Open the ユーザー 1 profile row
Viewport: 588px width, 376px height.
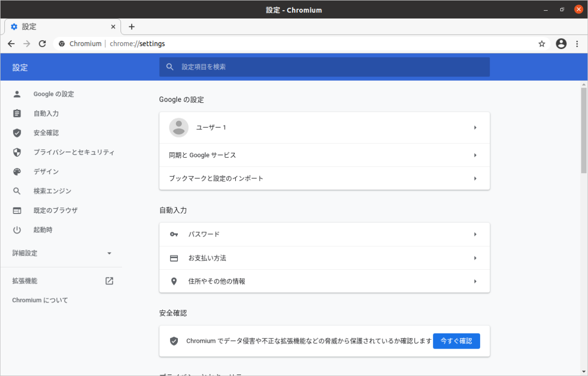tap(324, 128)
